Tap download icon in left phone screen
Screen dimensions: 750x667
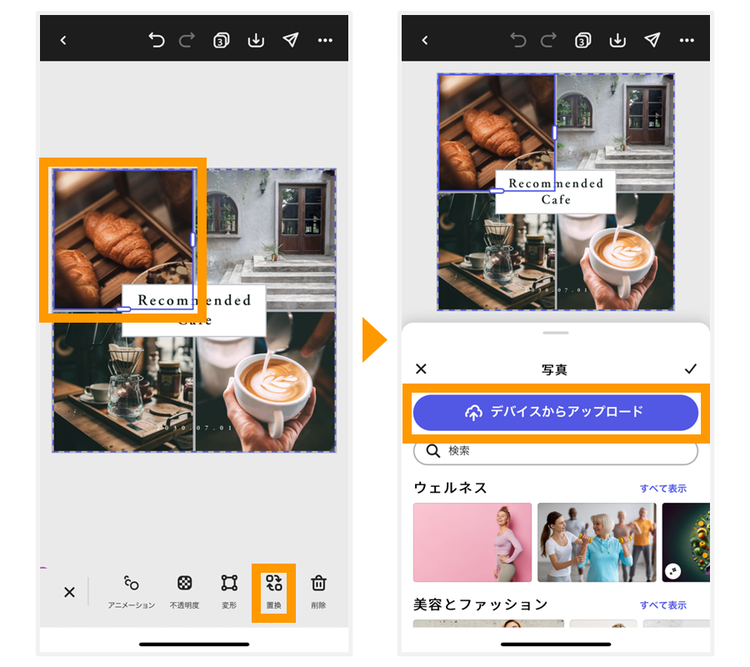coord(256,40)
